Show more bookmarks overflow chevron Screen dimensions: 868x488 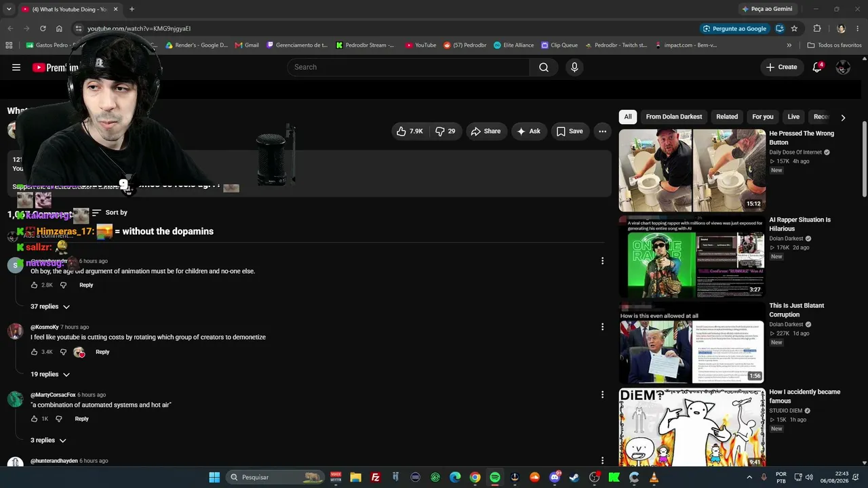(789, 45)
